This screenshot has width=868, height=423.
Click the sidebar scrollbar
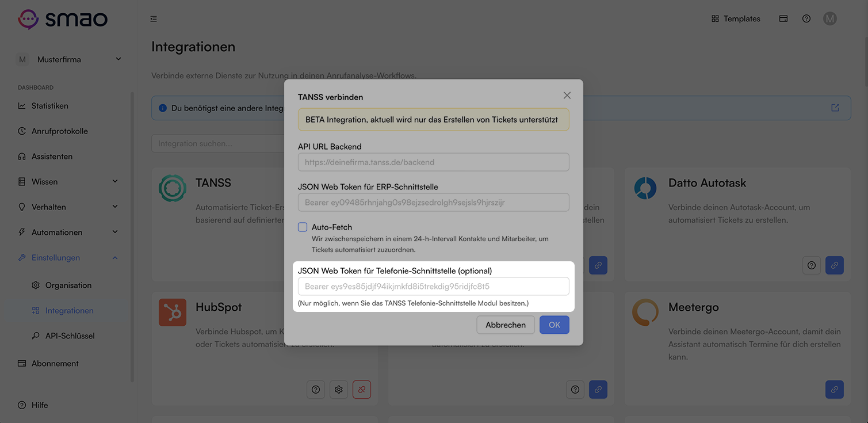(133, 237)
